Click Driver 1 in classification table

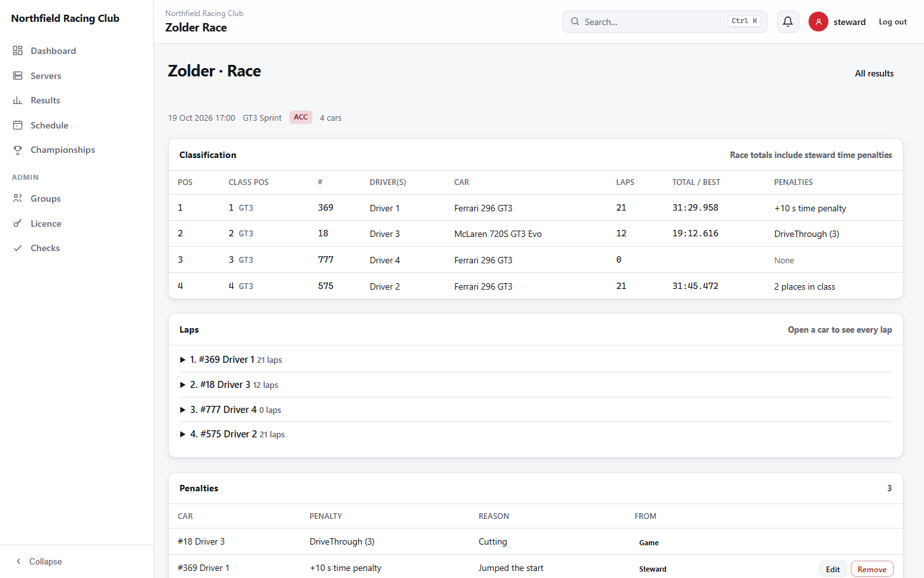384,208
